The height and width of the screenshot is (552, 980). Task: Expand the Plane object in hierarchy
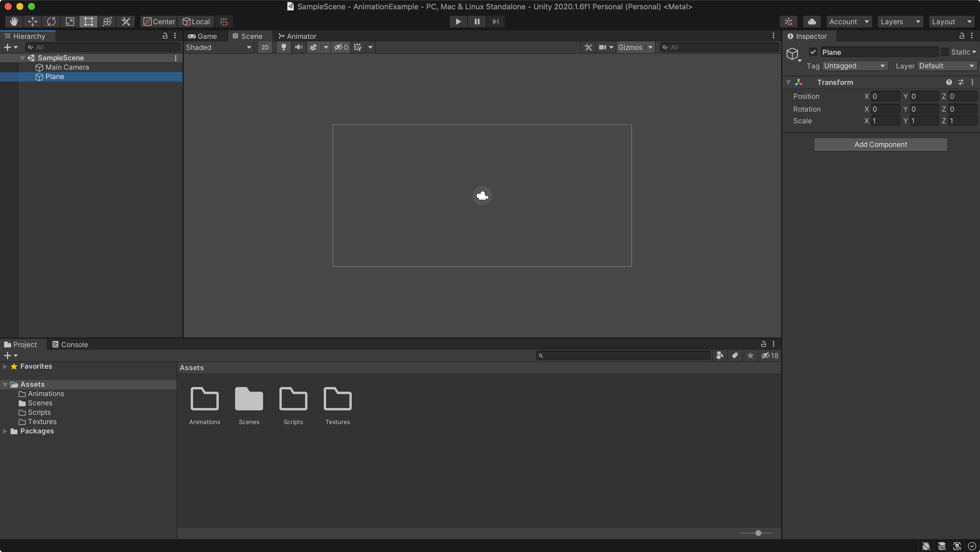31,76
